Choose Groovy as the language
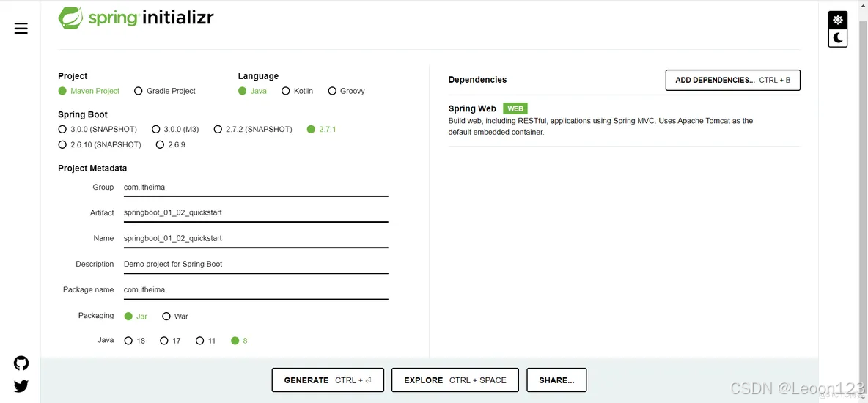 347,91
